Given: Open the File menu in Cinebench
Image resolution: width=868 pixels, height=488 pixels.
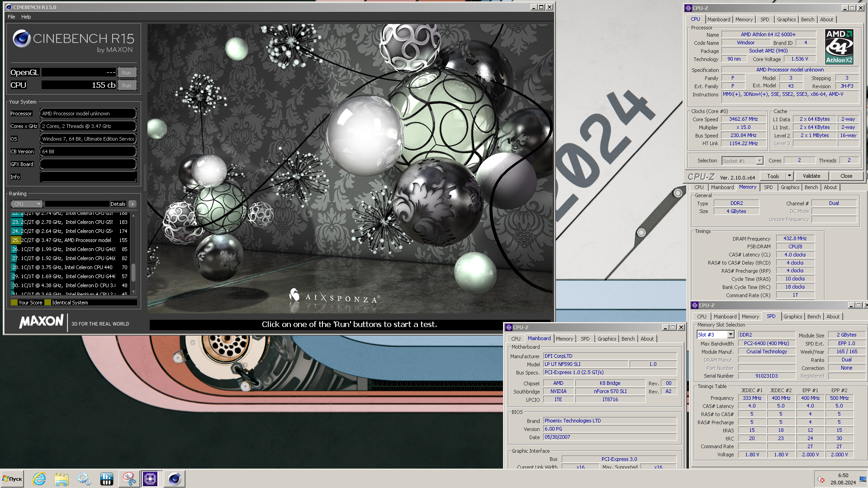Looking at the screenshot, I should pyautogui.click(x=11, y=17).
